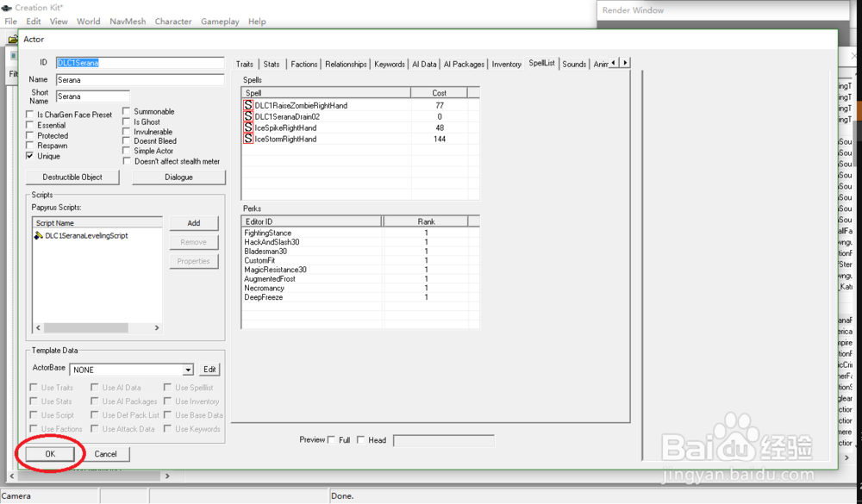Enable the Summonable checkbox
The image size is (862, 504).
[x=127, y=111]
